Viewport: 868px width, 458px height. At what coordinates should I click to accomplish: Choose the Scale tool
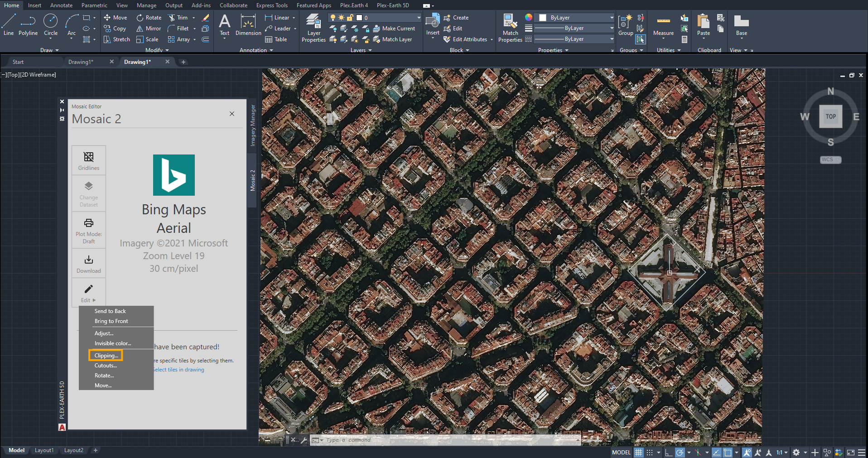[148, 39]
